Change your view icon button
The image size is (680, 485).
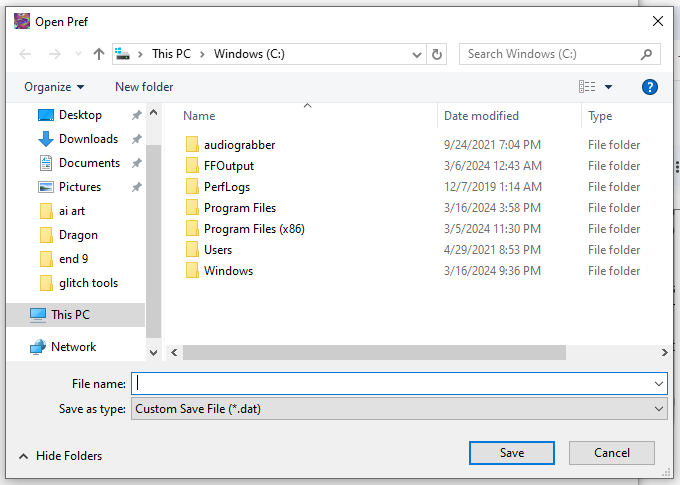point(587,87)
